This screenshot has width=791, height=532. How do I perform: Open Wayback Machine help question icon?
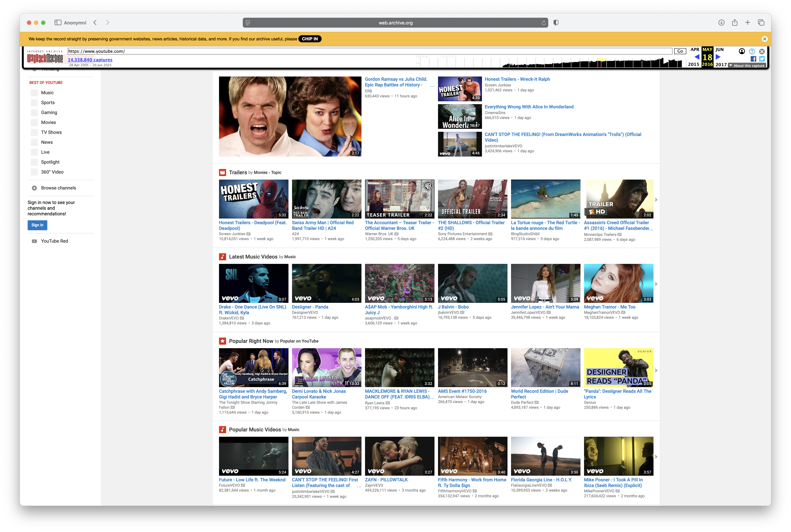752,51
